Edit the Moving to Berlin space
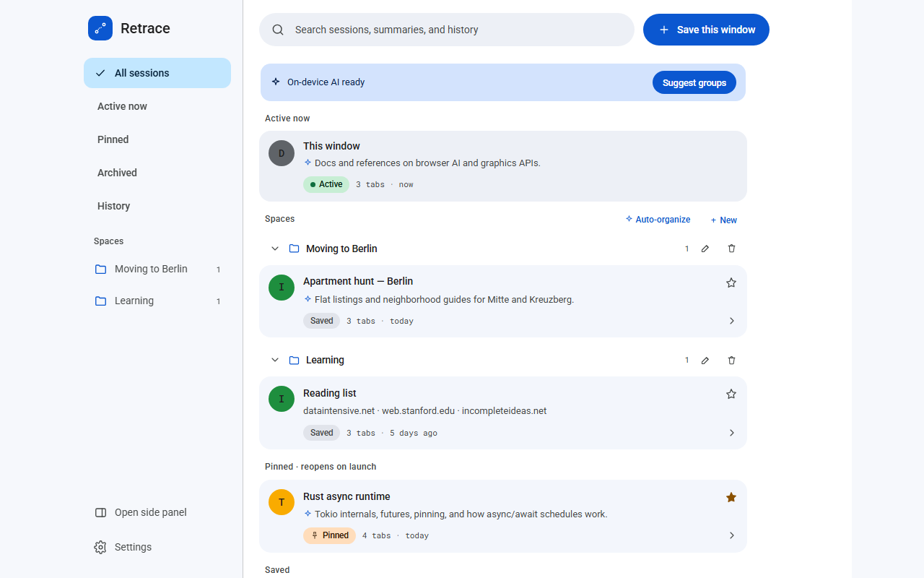 point(705,249)
